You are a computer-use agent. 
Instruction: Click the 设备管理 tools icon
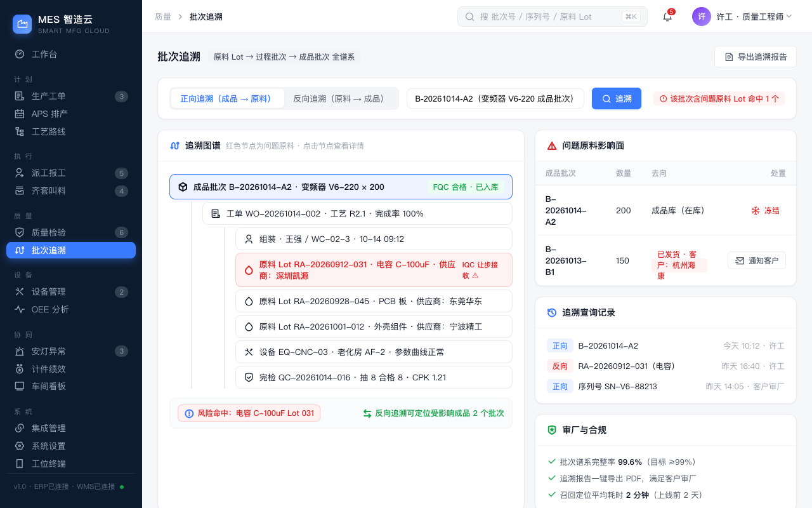click(x=20, y=291)
